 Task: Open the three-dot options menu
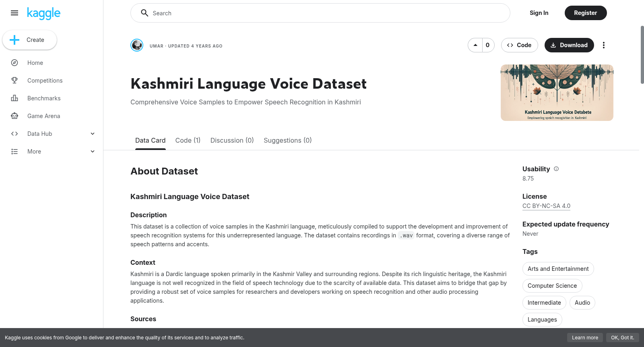click(603, 45)
